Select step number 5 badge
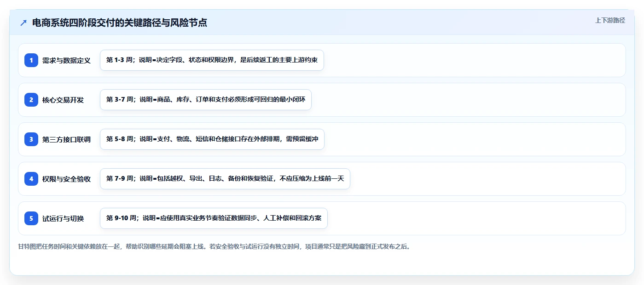This screenshot has width=644, height=285. pos(31,218)
